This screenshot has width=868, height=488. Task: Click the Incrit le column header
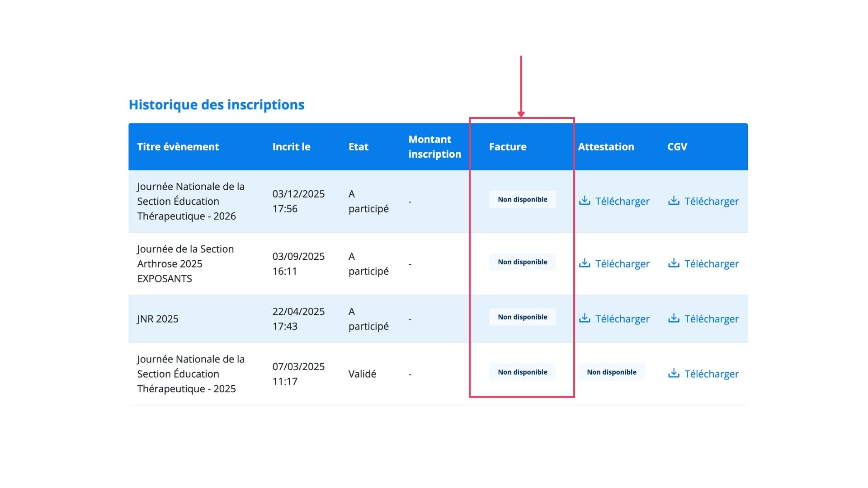coord(291,147)
